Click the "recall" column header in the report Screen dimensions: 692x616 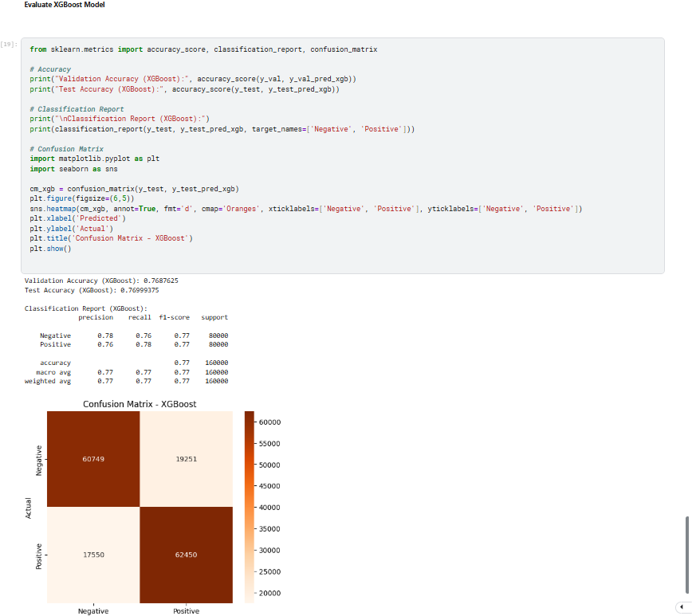pos(140,317)
